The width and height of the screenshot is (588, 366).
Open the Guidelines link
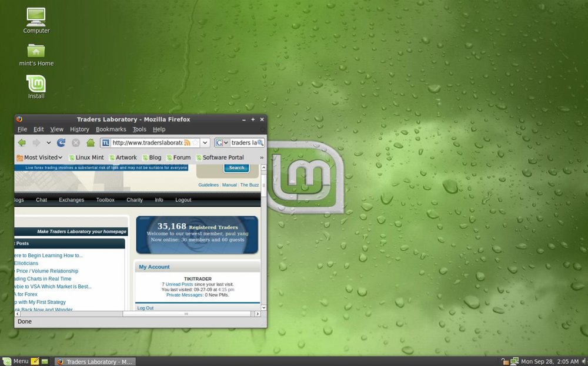pos(209,185)
